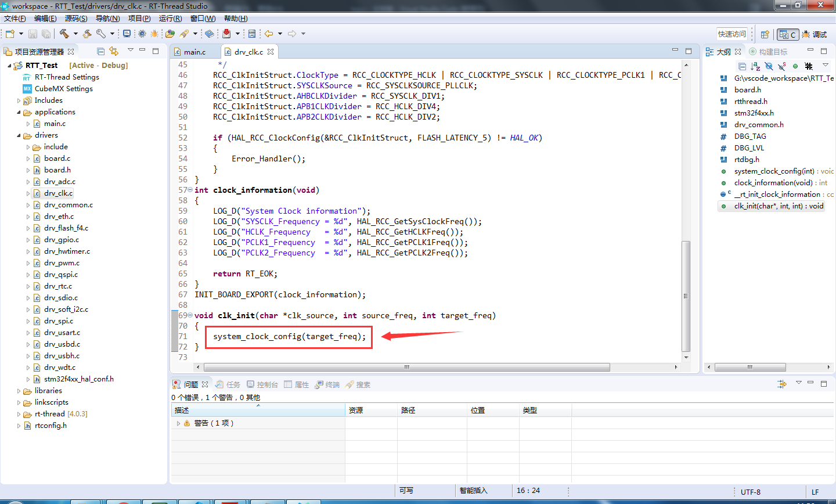This screenshot has width=836, height=504.
Task: Sort outline alphabetically with the a-z icon
Action: click(x=755, y=66)
